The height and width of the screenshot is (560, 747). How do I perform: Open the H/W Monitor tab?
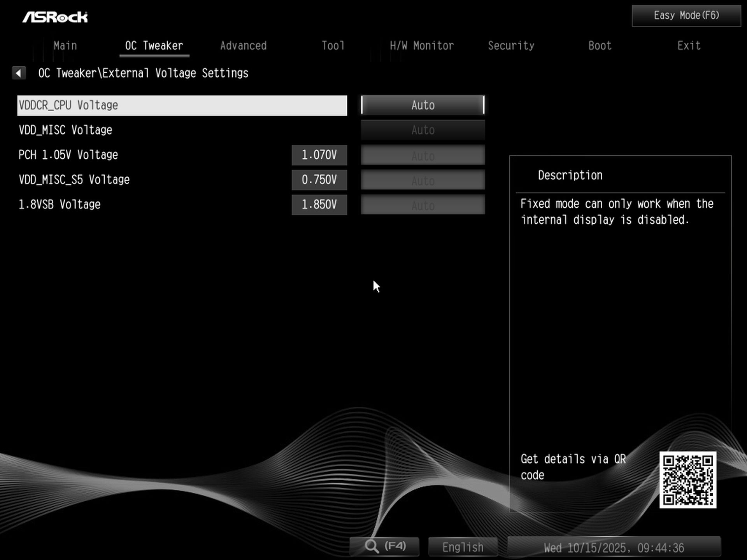pyautogui.click(x=422, y=46)
